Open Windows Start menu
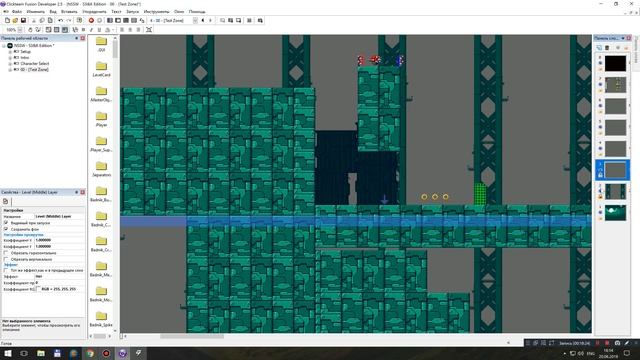Image resolution: width=640 pixels, height=360 pixels. coord(7,353)
